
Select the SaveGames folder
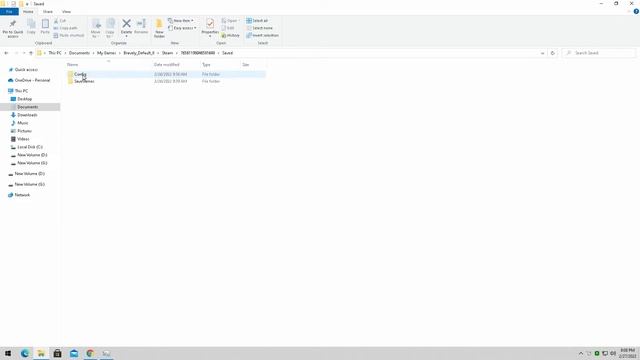[166, 81]
